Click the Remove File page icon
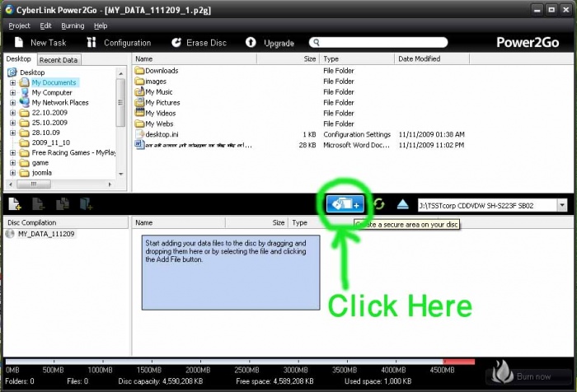The height and width of the screenshot is (392, 577). (38, 204)
